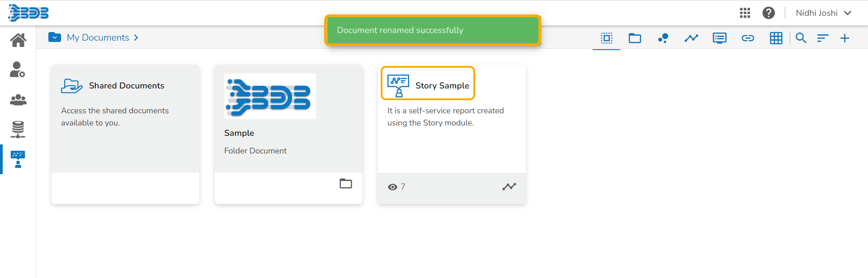Open the data center database icon

pyautogui.click(x=18, y=130)
